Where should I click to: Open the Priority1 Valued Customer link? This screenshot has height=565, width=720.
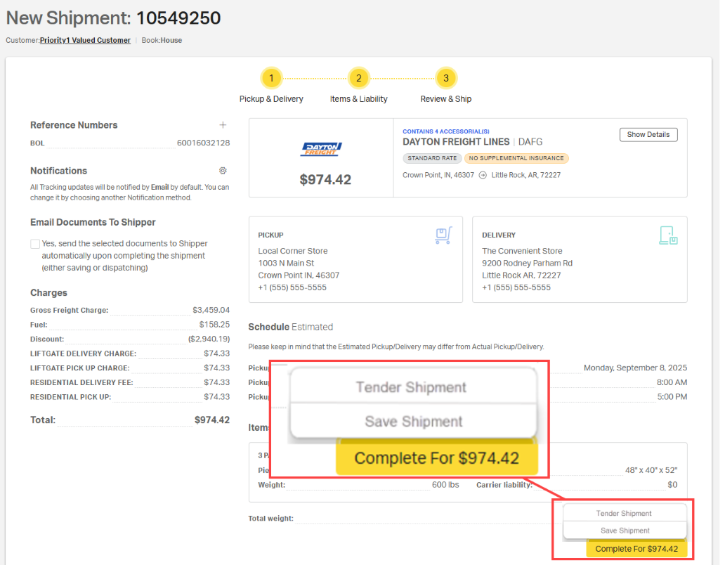coord(85,40)
